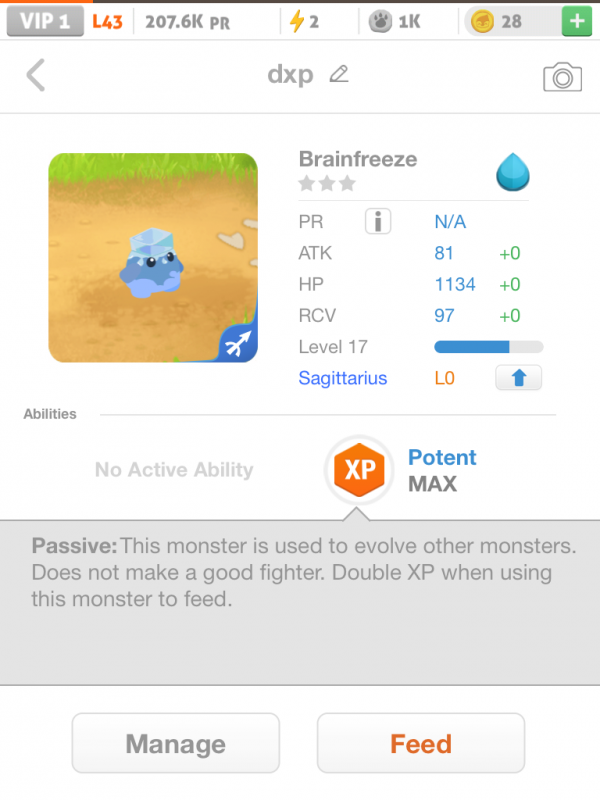Click the PR info icon
The width and height of the screenshot is (600, 800).
coord(377,222)
